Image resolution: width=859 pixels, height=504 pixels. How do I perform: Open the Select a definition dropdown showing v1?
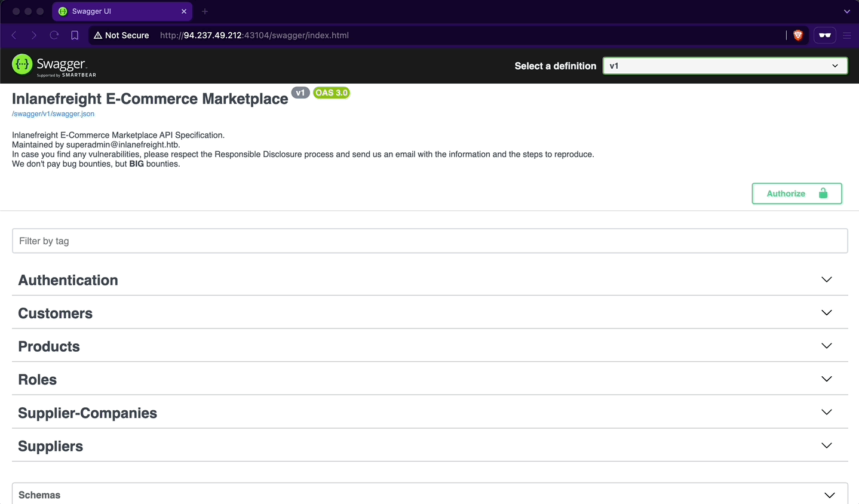pyautogui.click(x=724, y=66)
